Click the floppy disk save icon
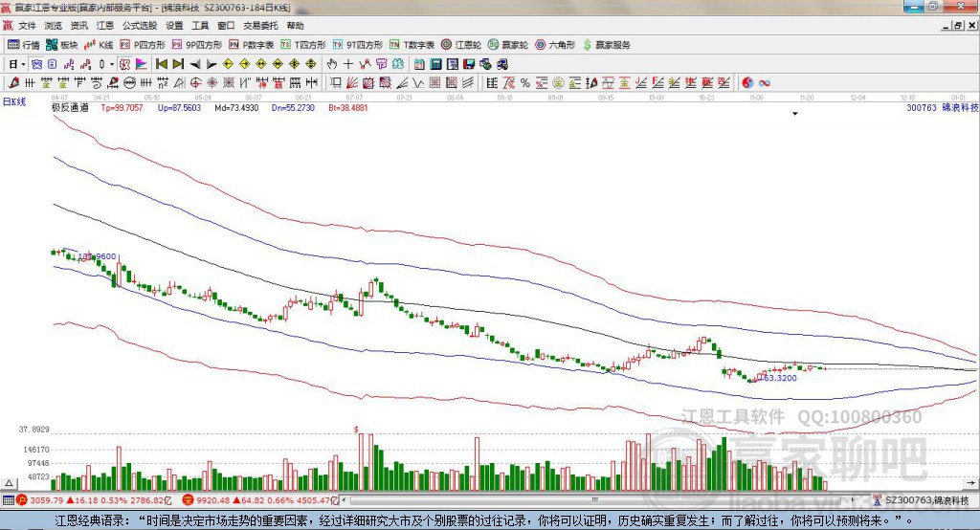Viewport: 980px width, 530px height. pos(469,64)
